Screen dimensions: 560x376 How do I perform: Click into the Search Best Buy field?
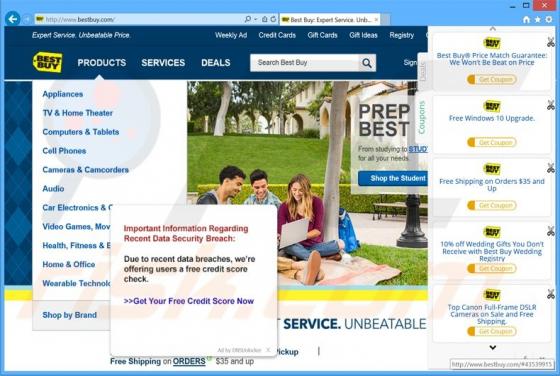(x=305, y=63)
